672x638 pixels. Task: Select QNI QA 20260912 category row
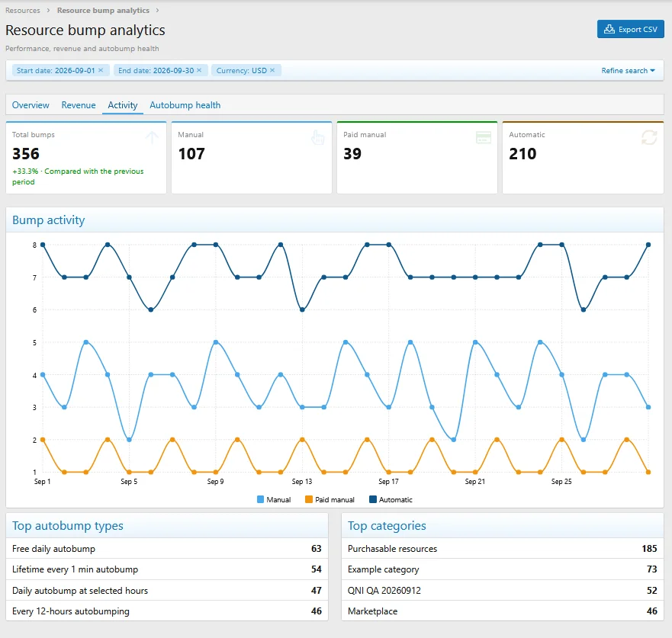(503, 591)
